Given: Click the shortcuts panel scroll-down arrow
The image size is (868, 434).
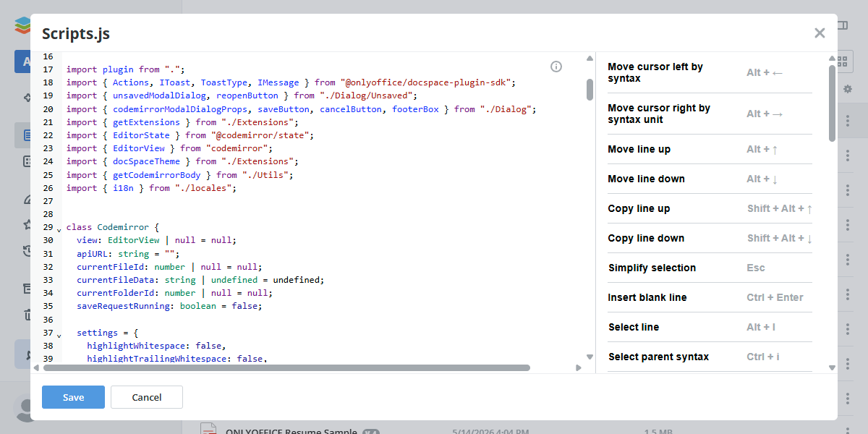Looking at the screenshot, I should (x=832, y=366).
